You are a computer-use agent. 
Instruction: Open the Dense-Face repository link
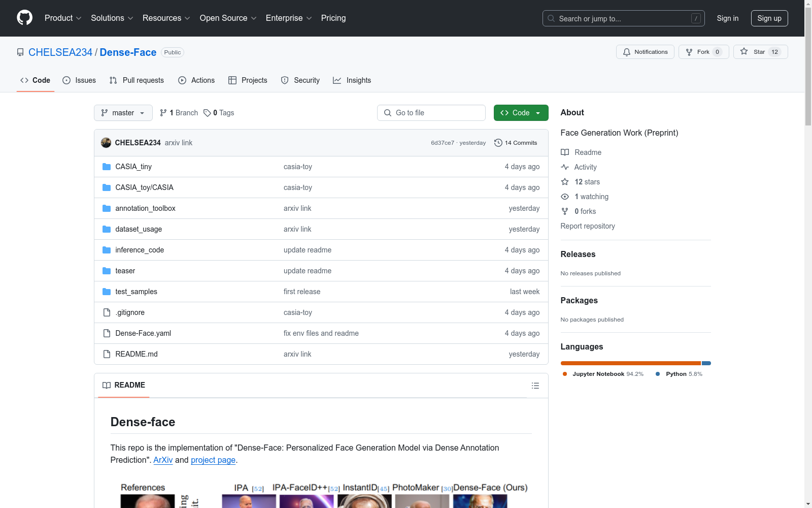(x=128, y=52)
